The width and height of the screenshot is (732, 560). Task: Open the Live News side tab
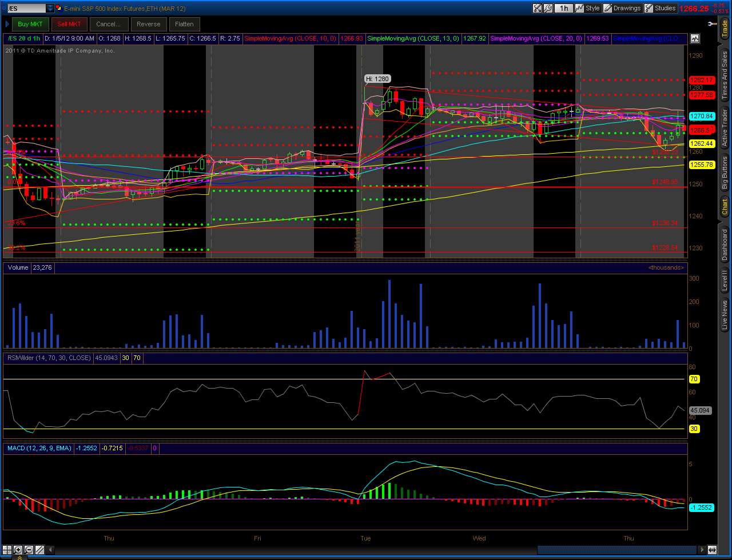point(725,315)
